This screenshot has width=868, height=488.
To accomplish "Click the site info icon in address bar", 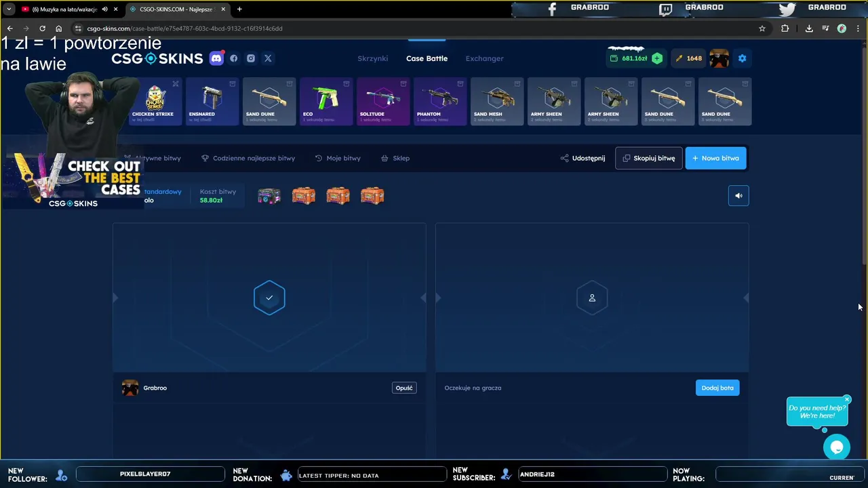I will click(x=79, y=28).
